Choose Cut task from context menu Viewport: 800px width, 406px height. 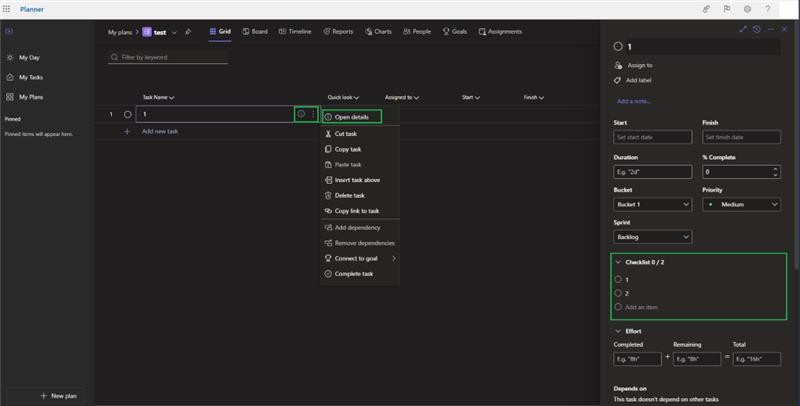[x=360, y=134]
